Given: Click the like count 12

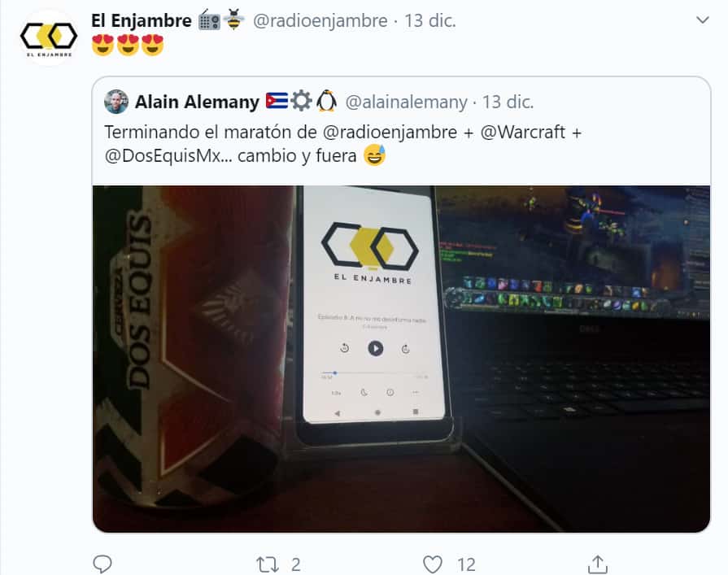Looking at the screenshot, I should 466,564.
